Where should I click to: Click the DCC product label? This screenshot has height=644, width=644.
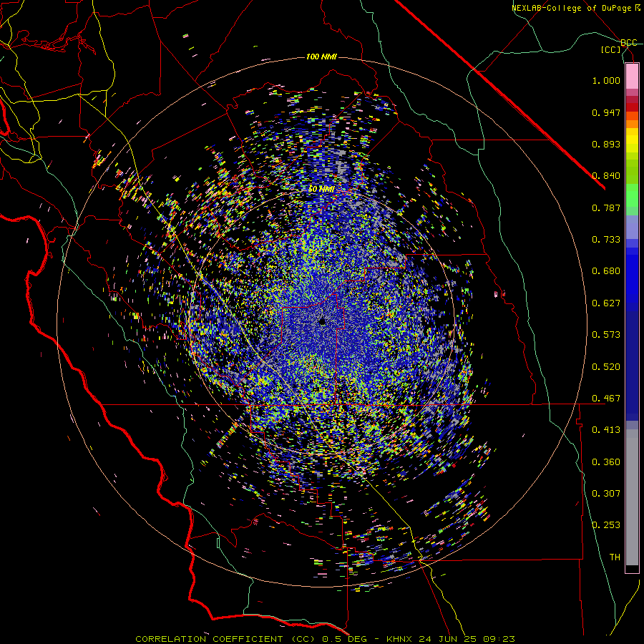629,43
